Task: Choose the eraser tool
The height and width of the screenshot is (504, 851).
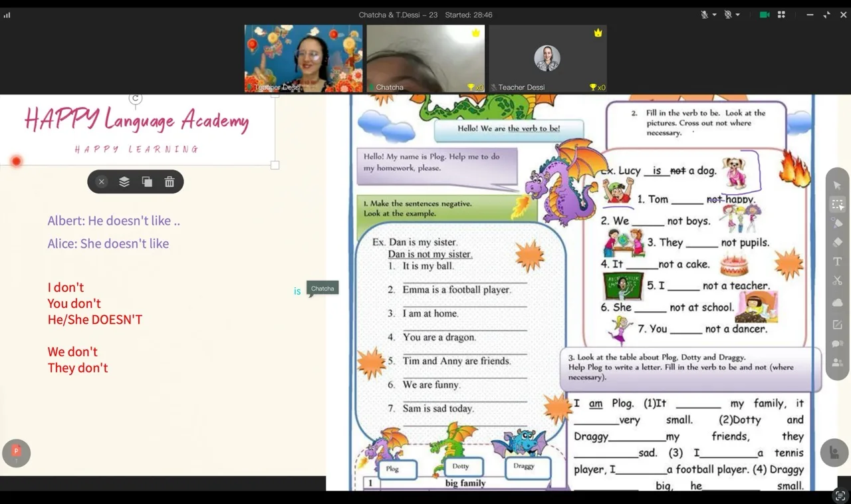Action: [837, 243]
